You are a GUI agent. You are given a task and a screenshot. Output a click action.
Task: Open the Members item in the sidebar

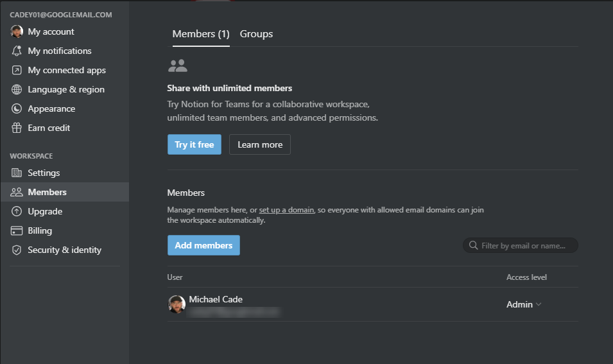[47, 192]
